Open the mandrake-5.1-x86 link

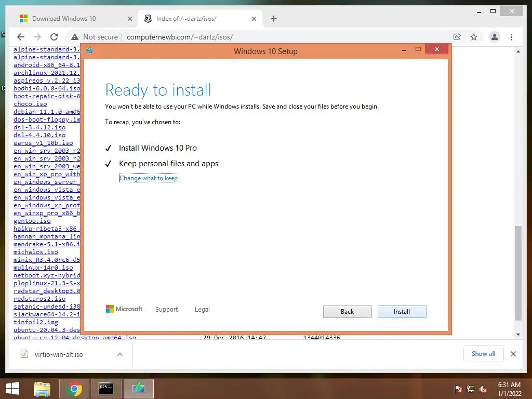pyautogui.click(x=47, y=244)
